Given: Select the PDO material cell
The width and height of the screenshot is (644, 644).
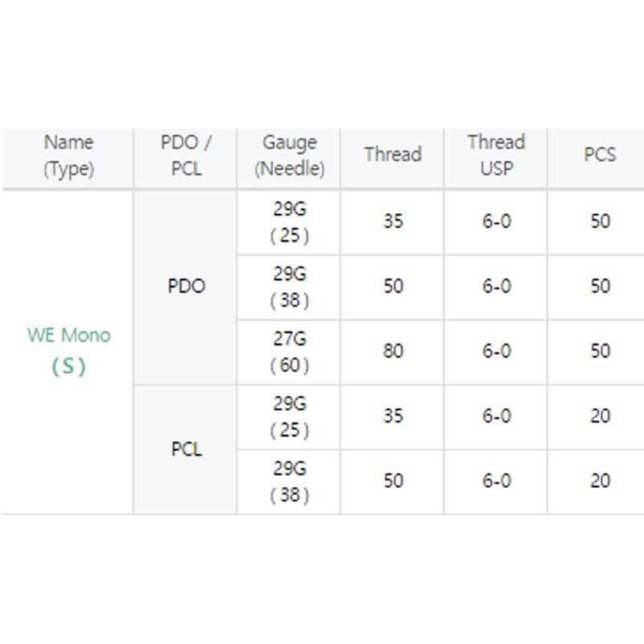Looking at the screenshot, I should (x=186, y=287).
